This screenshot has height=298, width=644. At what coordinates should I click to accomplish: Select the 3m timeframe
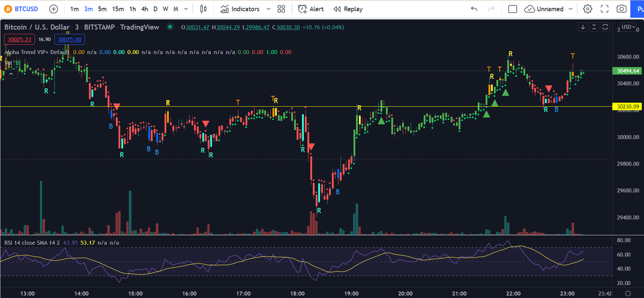(89, 9)
